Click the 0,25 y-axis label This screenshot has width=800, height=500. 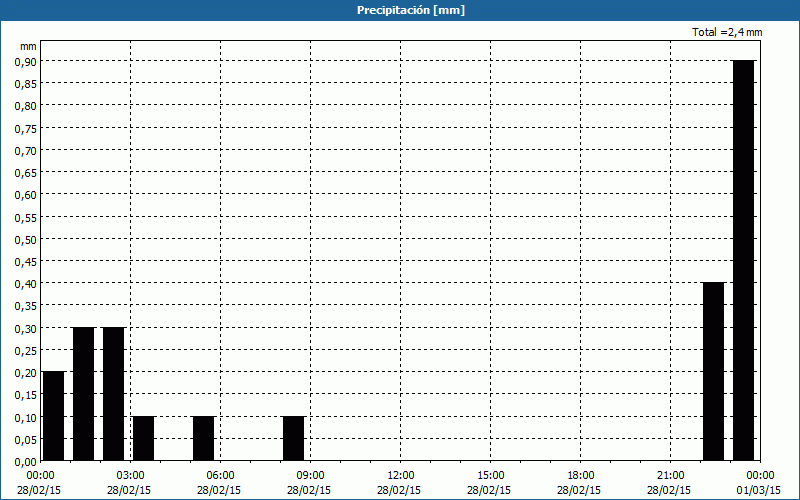point(26,351)
